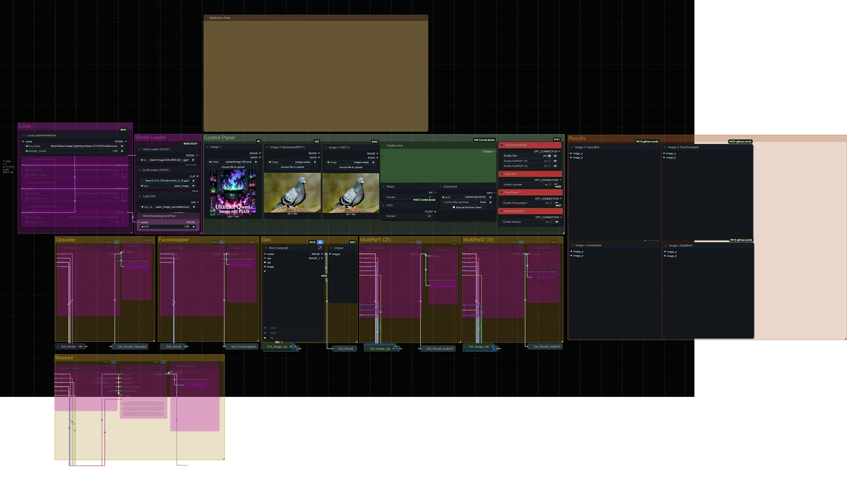Viewport: 868px width, 496px height.
Task: Click the go-to arrow beside Enable Masked
Action: (x=557, y=222)
